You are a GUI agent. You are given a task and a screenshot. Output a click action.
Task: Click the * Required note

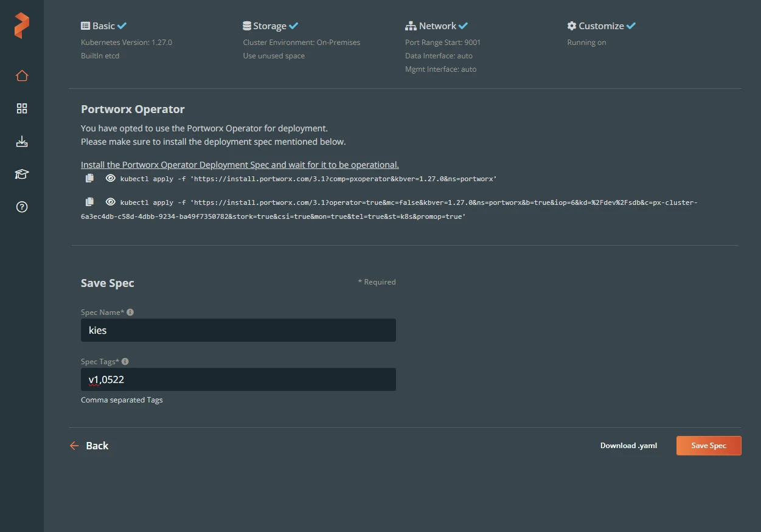point(377,282)
